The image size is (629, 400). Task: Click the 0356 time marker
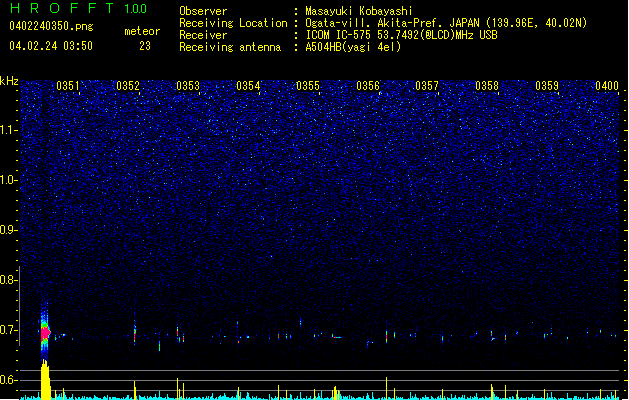(x=367, y=86)
